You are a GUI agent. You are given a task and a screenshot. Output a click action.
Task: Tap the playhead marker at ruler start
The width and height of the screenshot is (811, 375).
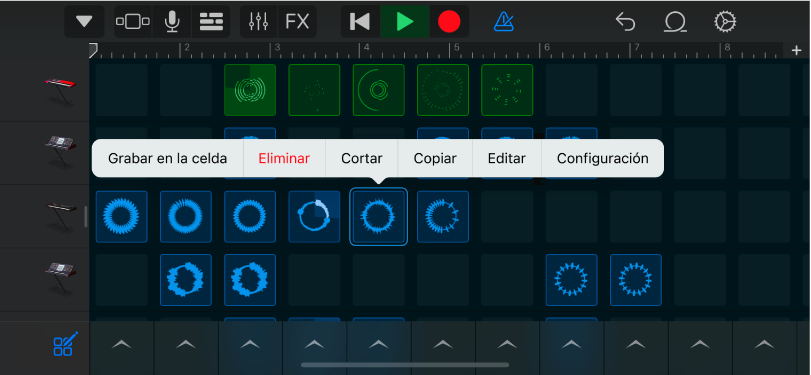(93, 49)
